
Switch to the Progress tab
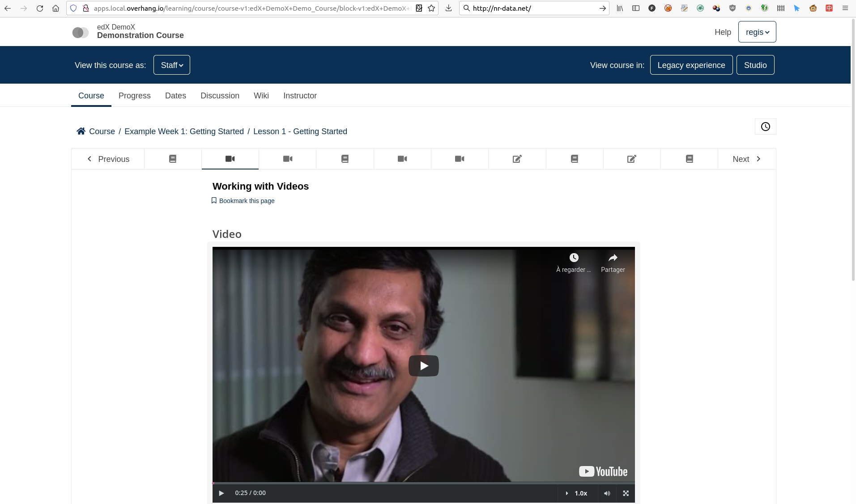[135, 95]
